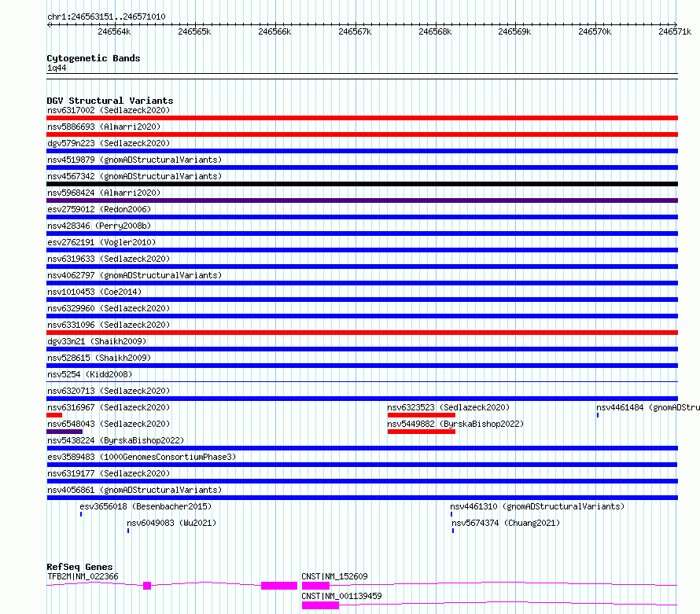Screen dimensions: 700x614
Task: Click the 246570k ruler position
Action: click(x=595, y=31)
